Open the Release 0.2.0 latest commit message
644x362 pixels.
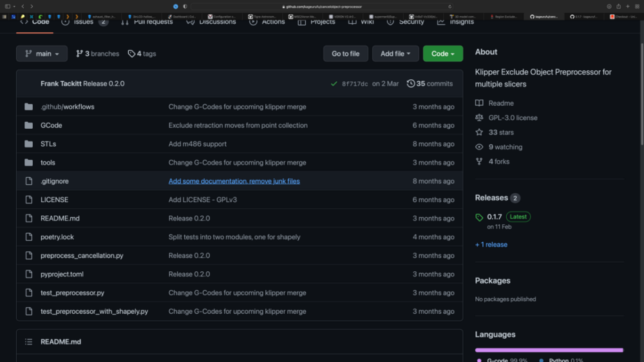[x=104, y=83]
